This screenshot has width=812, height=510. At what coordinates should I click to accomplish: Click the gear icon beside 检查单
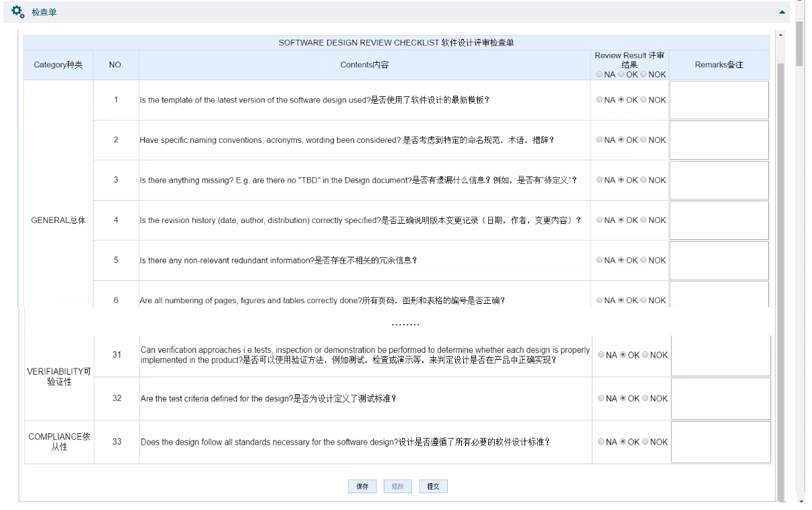[x=18, y=12]
